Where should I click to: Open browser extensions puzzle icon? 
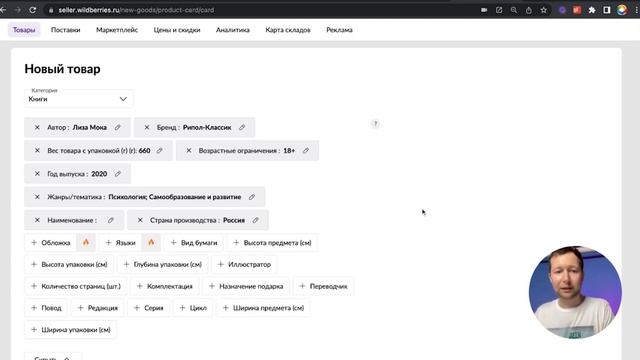592,10
